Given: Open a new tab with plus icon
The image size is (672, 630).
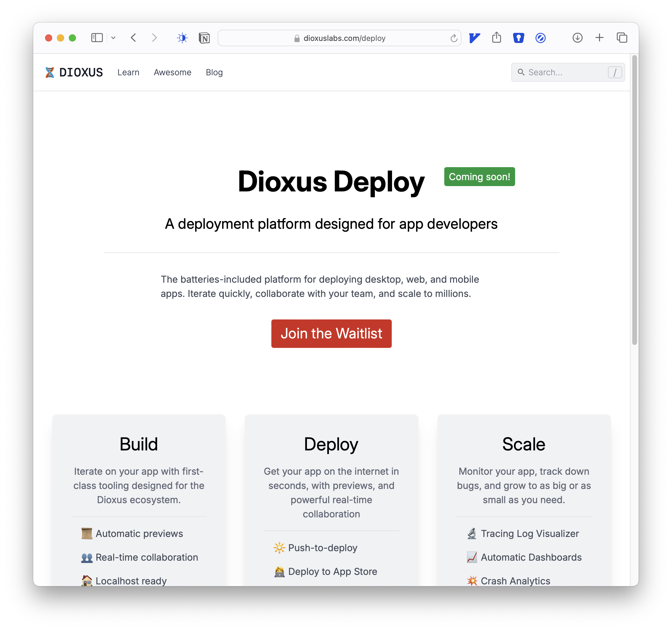Looking at the screenshot, I should 599,38.
